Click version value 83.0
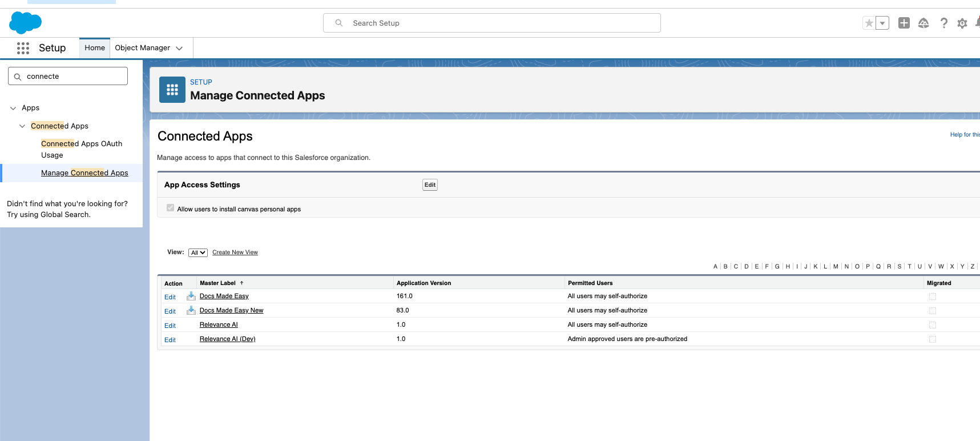Image resolution: width=980 pixels, height=441 pixels. pos(403,310)
